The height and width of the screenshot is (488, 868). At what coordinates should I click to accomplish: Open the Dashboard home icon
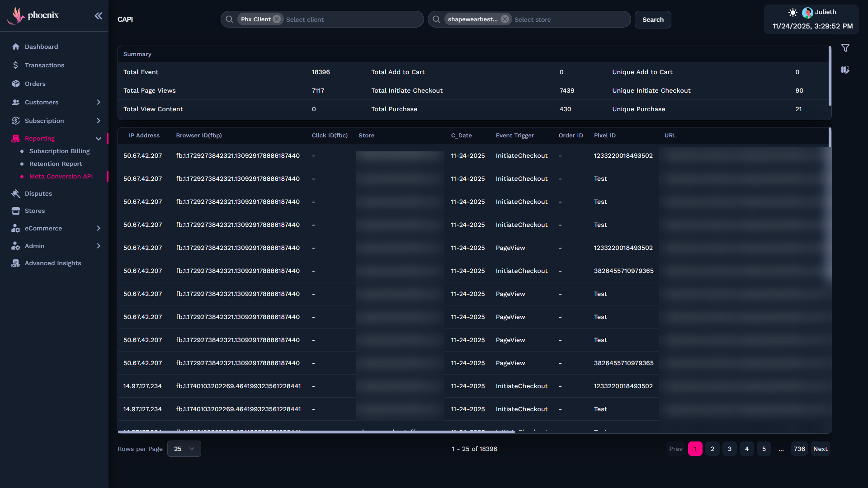(16, 47)
